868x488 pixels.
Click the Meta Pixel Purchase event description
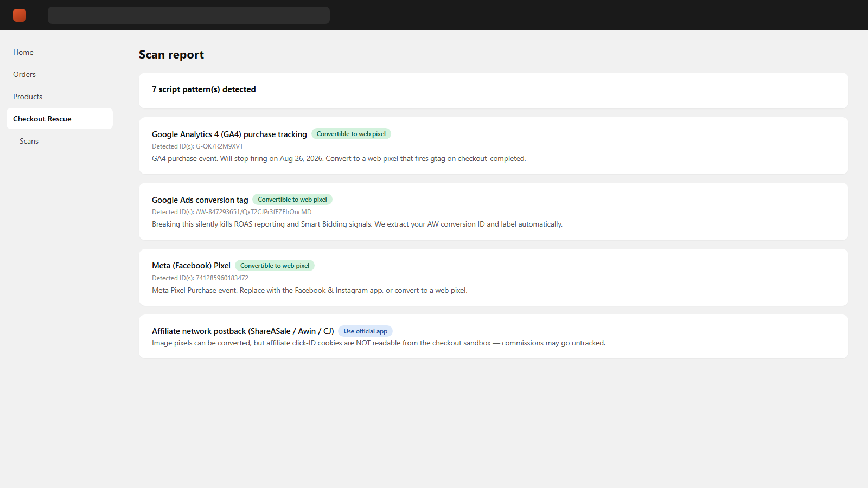tap(310, 291)
